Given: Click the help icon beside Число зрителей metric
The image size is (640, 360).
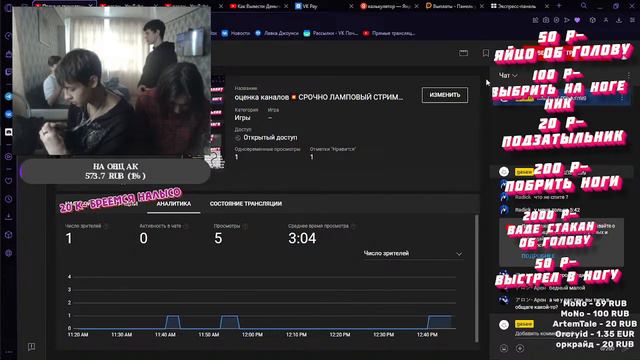Looking at the screenshot, I should pos(106,226).
